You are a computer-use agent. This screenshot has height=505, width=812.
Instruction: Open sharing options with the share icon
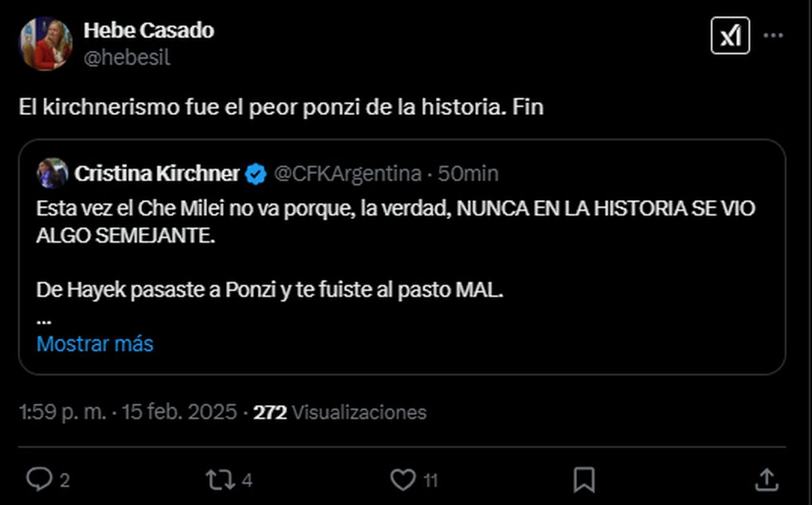(766, 479)
